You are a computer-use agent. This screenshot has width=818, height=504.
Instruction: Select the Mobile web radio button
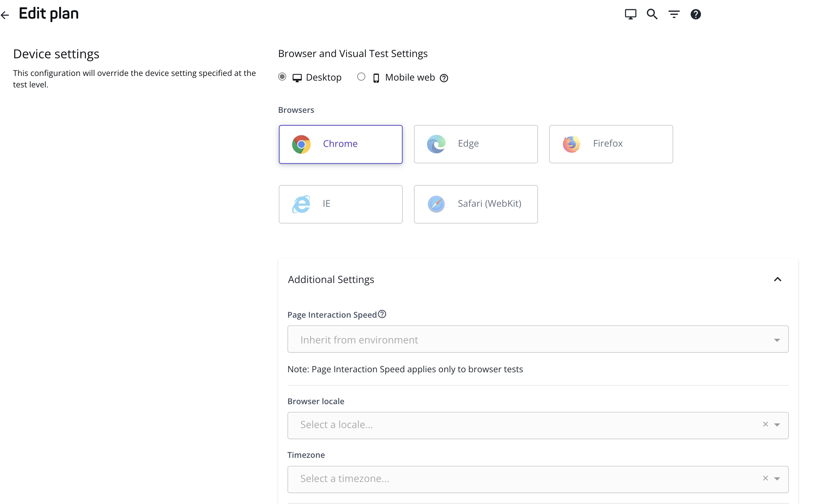tap(361, 77)
